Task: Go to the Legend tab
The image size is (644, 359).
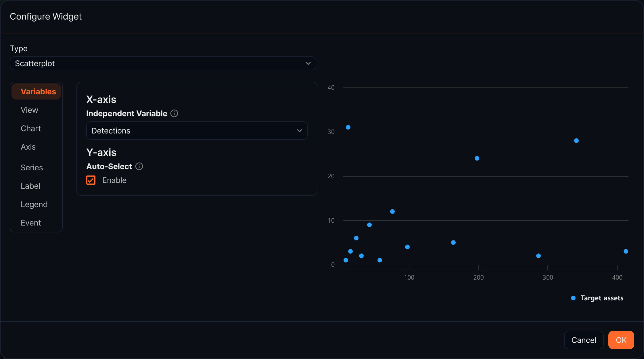Action: pos(34,204)
